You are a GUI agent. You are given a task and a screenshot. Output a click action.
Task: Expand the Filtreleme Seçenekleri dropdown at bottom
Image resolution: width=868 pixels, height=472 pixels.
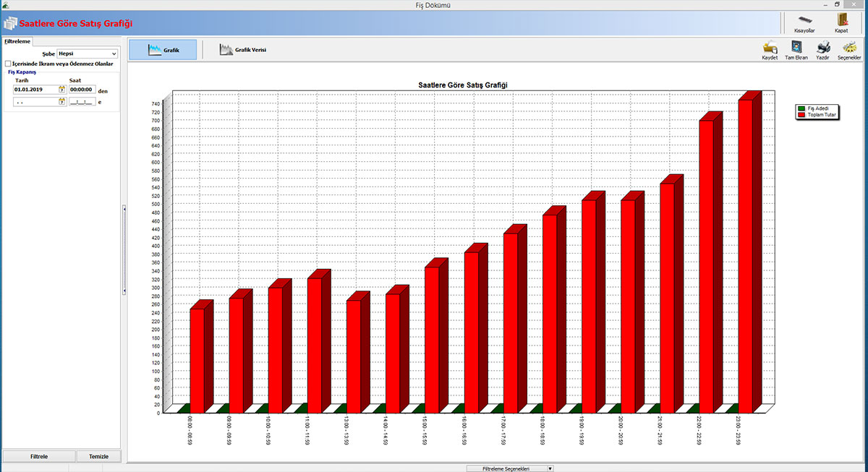tap(550, 468)
